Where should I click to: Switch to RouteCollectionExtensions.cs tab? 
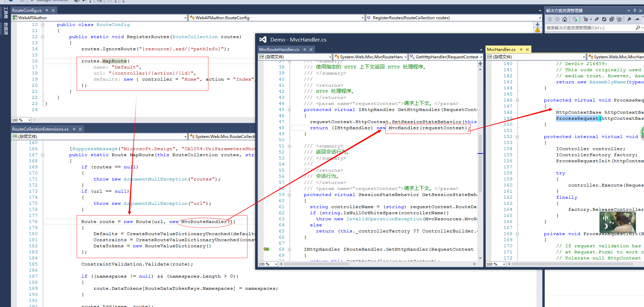pos(40,129)
